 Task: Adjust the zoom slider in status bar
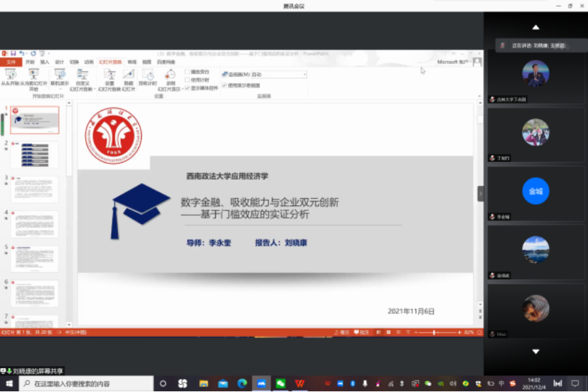pos(434,333)
